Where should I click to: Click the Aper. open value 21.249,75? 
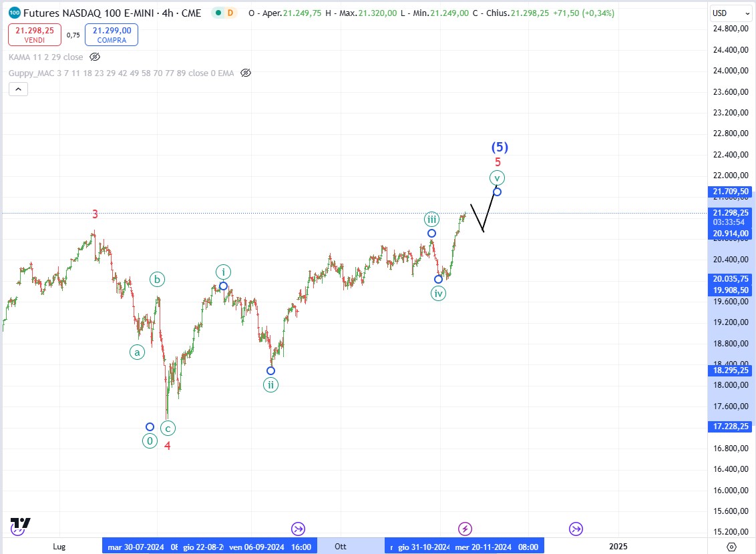pos(302,13)
